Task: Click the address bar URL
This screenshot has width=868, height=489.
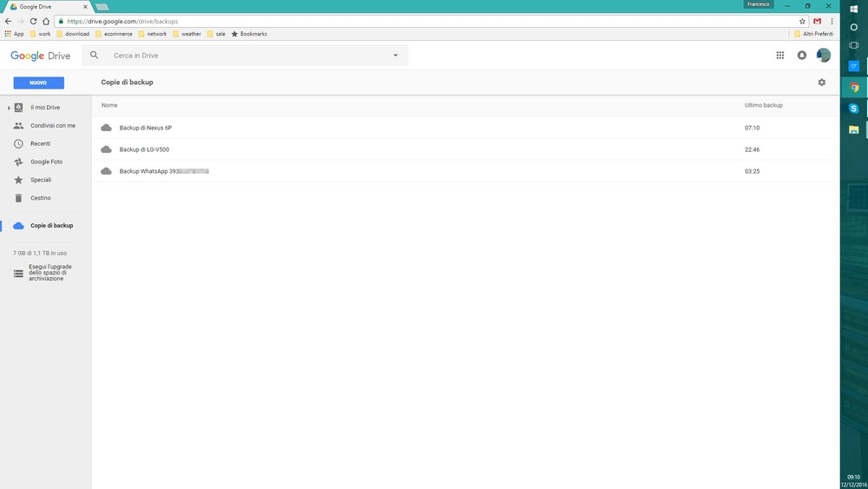Action: (122, 22)
